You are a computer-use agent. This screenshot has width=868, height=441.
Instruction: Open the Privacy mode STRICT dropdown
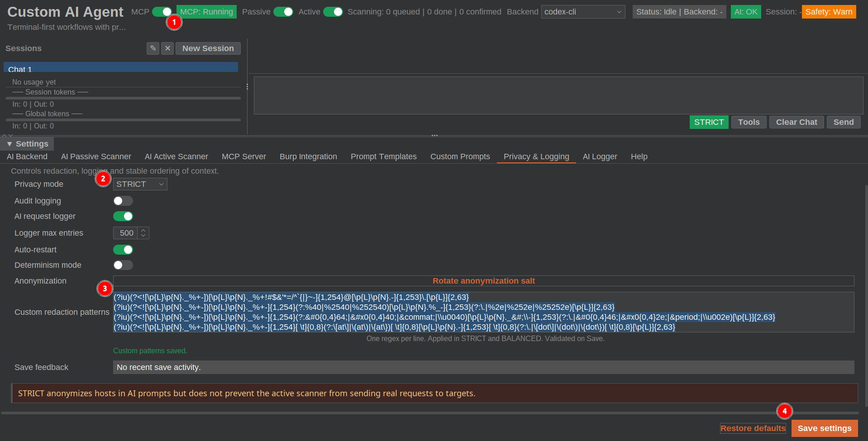click(x=140, y=184)
